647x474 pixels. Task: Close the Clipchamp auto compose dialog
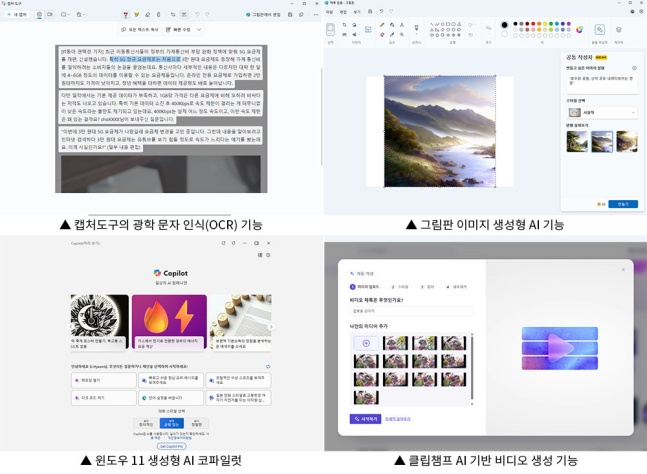(623, 270)
